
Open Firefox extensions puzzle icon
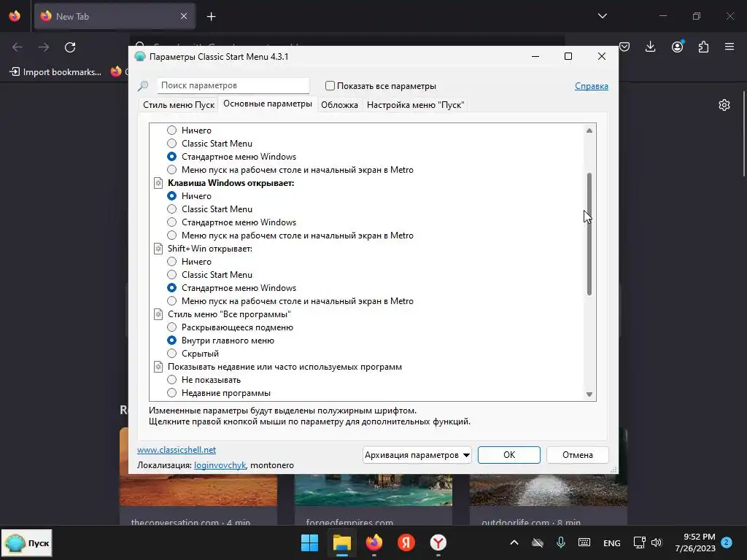[703, 47]
